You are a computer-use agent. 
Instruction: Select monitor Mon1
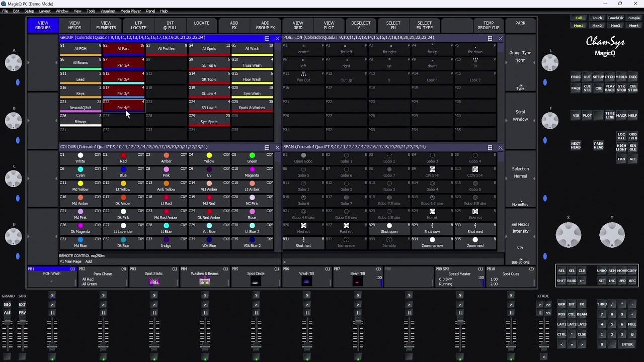pyautogui.click(x=579, y=26)
